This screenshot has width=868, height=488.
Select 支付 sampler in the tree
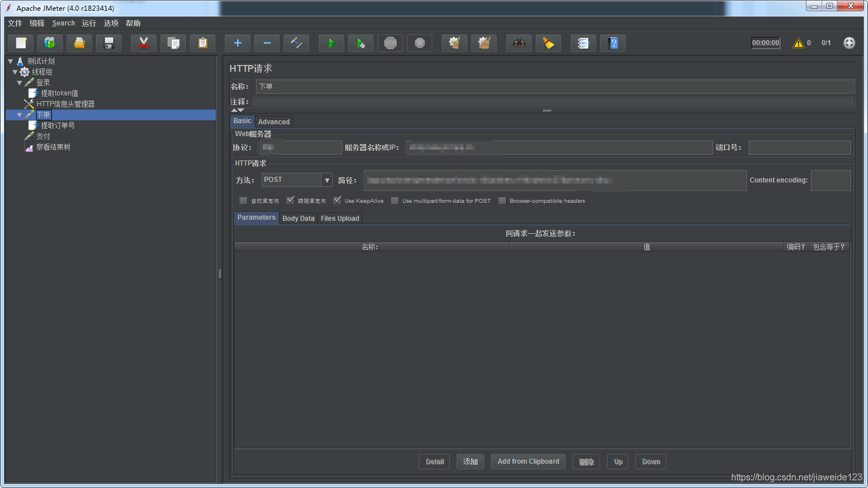click(44, 136)
